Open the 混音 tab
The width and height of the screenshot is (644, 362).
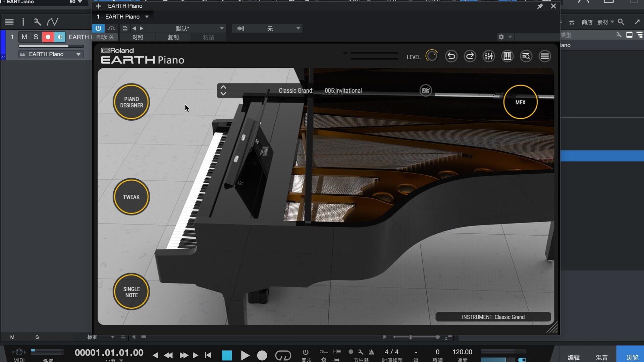coord(602,357)
